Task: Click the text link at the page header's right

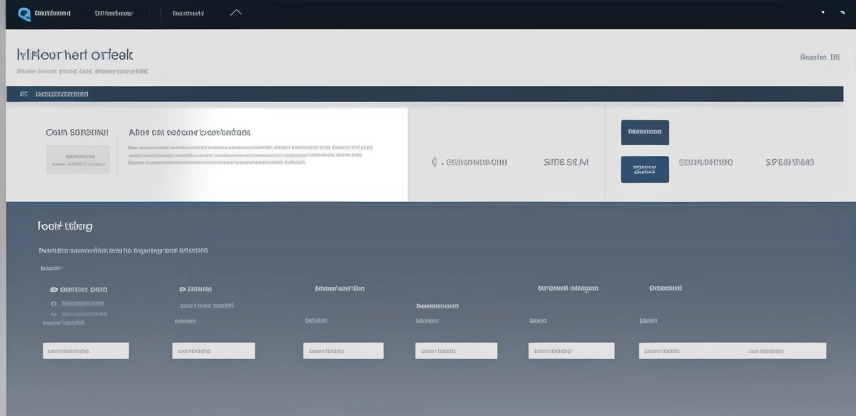Action: click(x=819, y=58)
